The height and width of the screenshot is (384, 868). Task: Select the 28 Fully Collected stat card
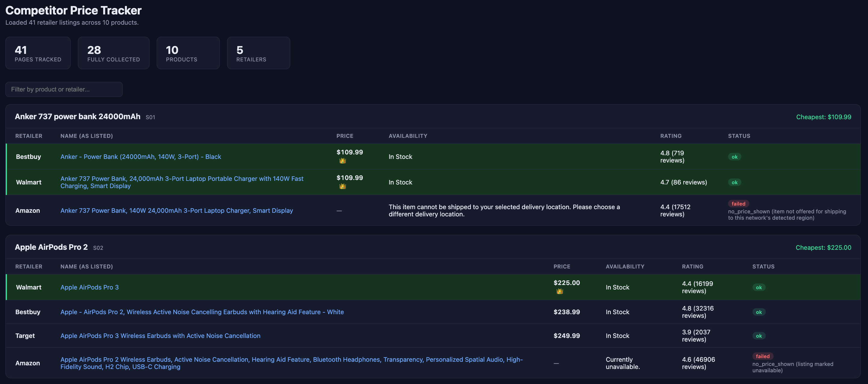(114, 53)
